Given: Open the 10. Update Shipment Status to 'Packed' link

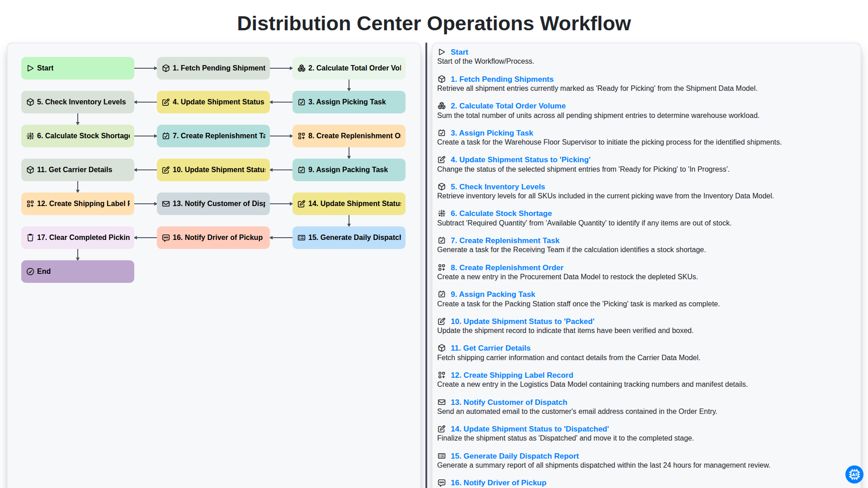Looking at the screenshot, I should 523,322.
